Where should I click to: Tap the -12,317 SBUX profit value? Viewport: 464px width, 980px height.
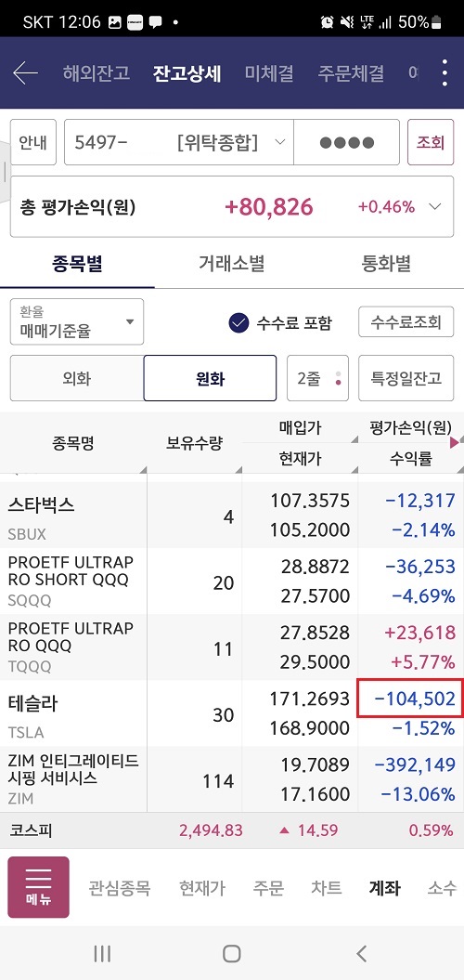point(419,501)
